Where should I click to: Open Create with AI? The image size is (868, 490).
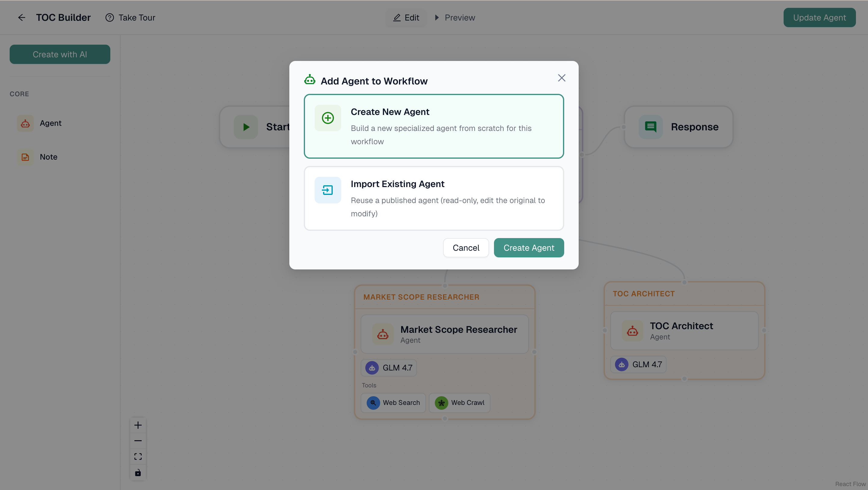point(60,54)
